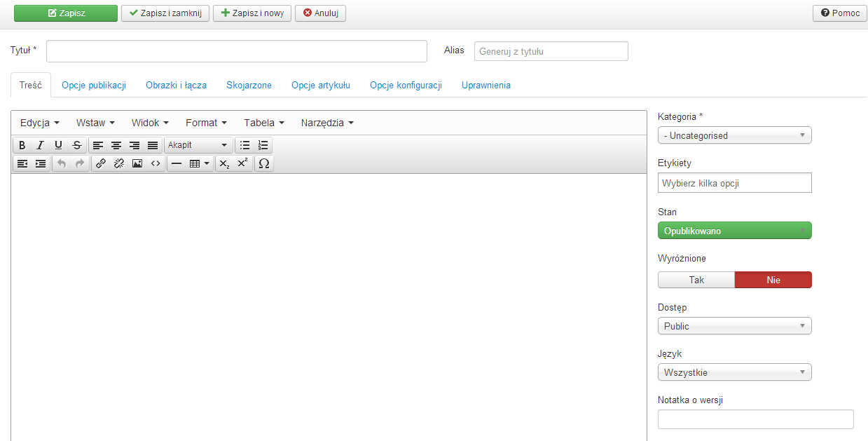Increase indent

[x=41, y=164]
